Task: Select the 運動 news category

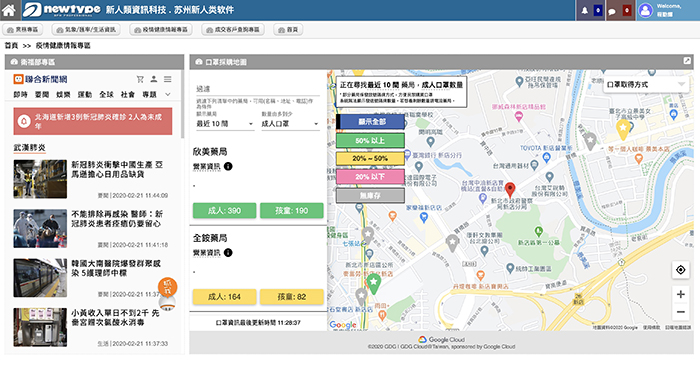Action: [85, 95]
